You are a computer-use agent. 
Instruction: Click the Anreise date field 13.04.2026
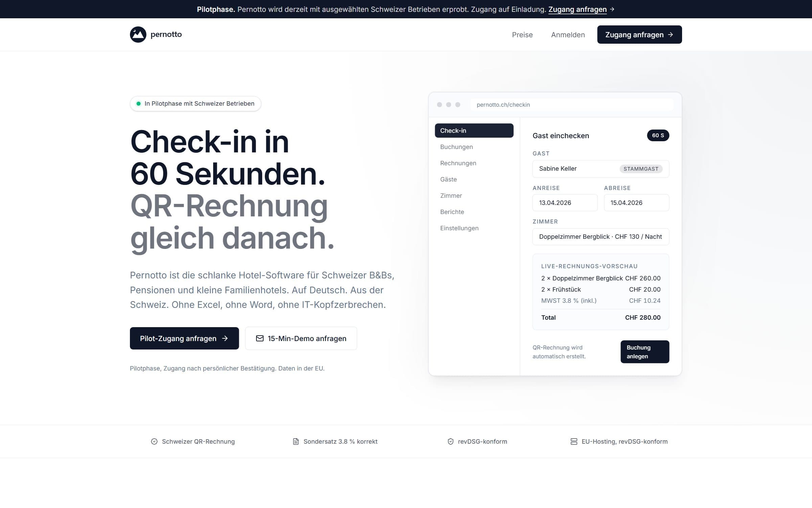[x=565, y=203]
